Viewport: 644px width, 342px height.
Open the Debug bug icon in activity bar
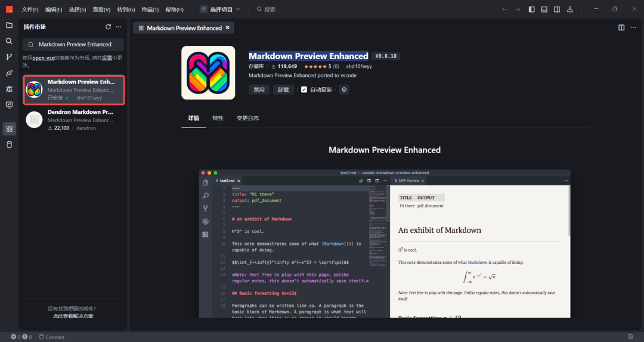click(9, 89)
